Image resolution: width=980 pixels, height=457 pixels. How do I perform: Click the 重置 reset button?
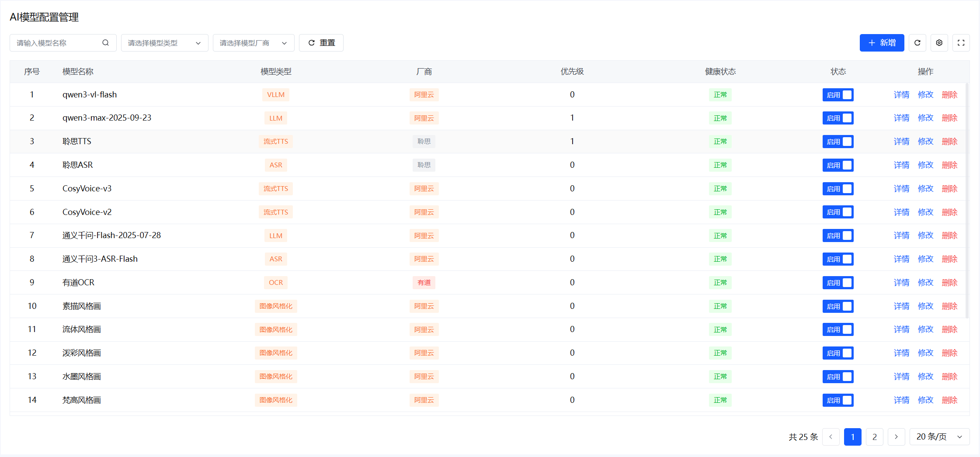tap(321, 43)
